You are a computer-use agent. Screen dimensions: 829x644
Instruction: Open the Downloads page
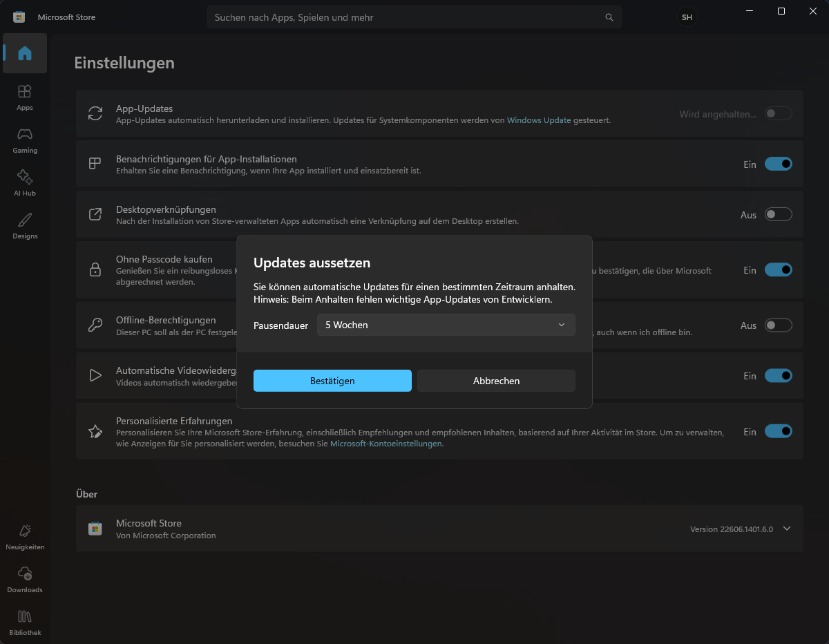pyautogui.click(x=25, y=580)
